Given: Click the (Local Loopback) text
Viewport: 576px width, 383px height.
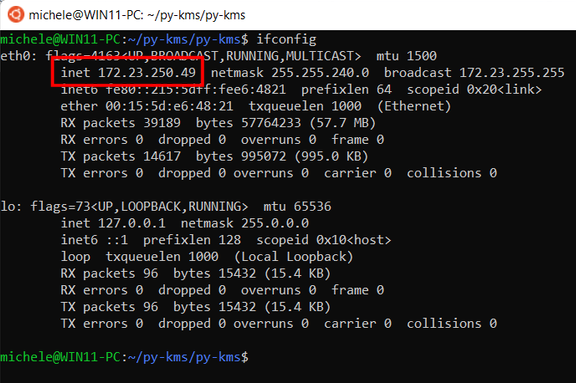Looking at the screenshot, I should pyautogui.click(x=294, y=256).
